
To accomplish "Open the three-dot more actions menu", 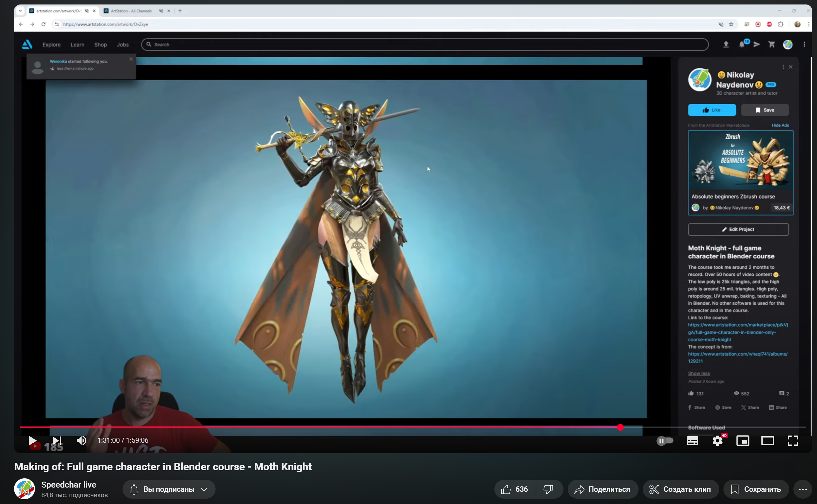I will pyautogui.click(x=803, y=489).
